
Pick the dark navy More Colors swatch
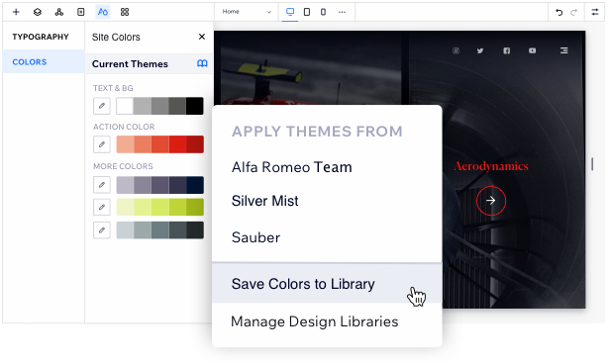pyautogui.click(x=195, y=185)
